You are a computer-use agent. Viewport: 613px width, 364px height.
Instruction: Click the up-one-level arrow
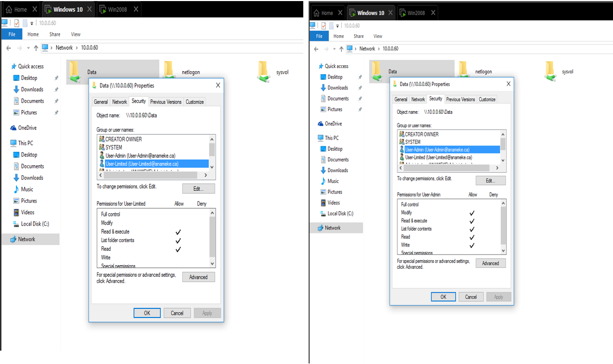click(x=35, y=48)
